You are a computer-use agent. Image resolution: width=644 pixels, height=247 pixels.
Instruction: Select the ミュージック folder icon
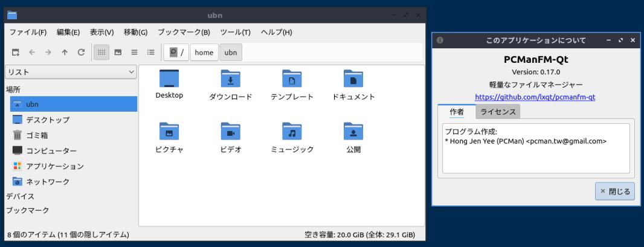[292, 131]
